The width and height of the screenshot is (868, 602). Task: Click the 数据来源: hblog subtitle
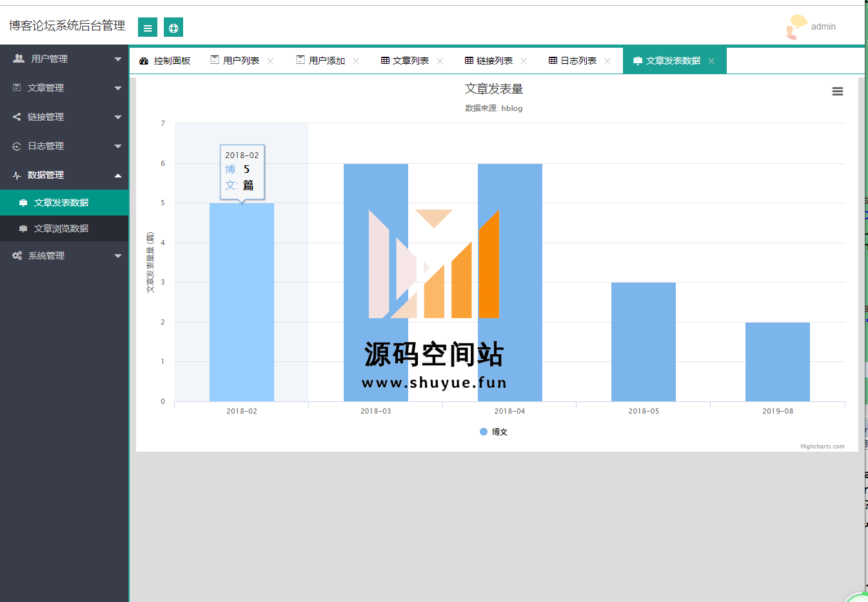coord(494,108)
